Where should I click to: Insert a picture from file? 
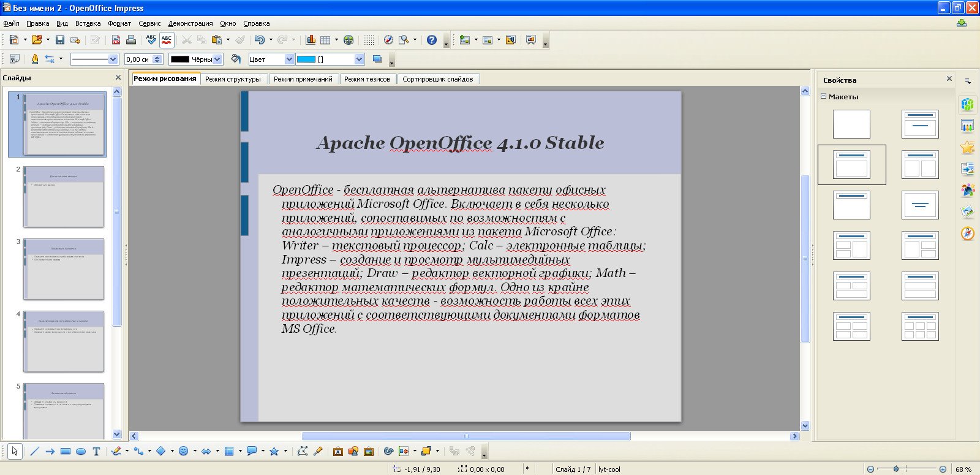[353, 452]
